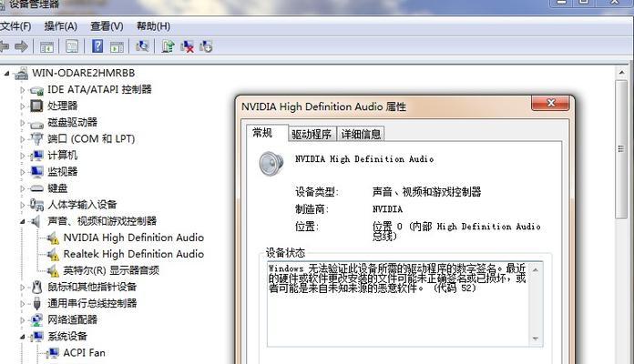Click the 设备状态 error text (代码 52)
Viewport: 634px width, 364px height.
(x=397, y=278)
